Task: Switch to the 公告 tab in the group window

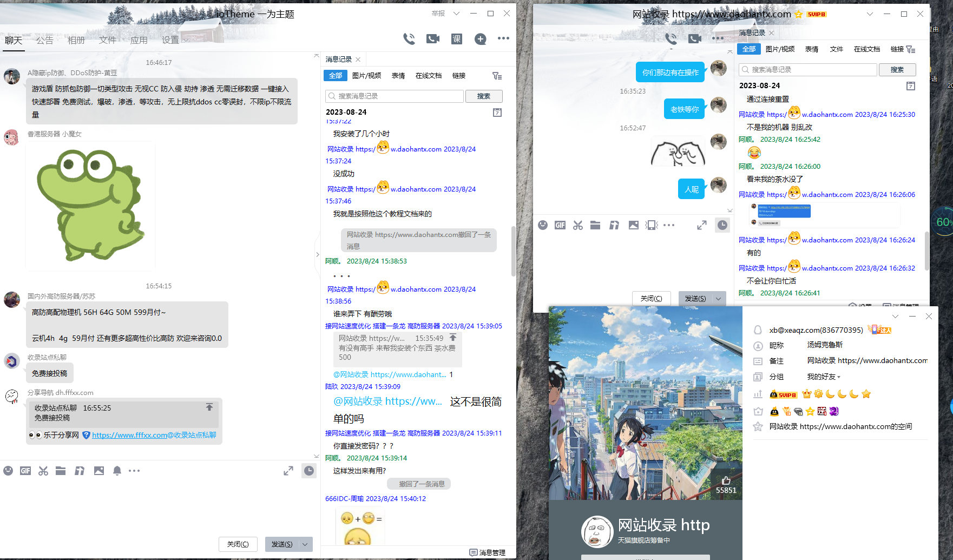Action: coord(44,39)
